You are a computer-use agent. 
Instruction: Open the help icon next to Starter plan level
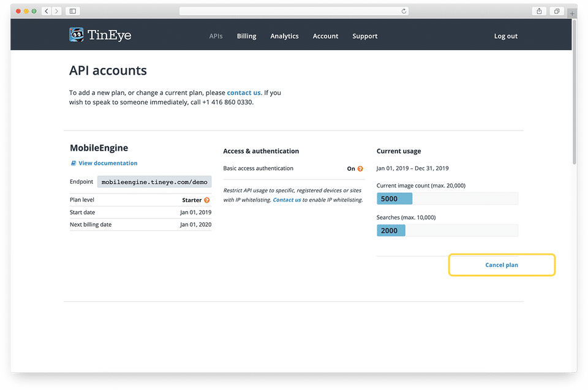pyautogui.click(x=206, y=200)
